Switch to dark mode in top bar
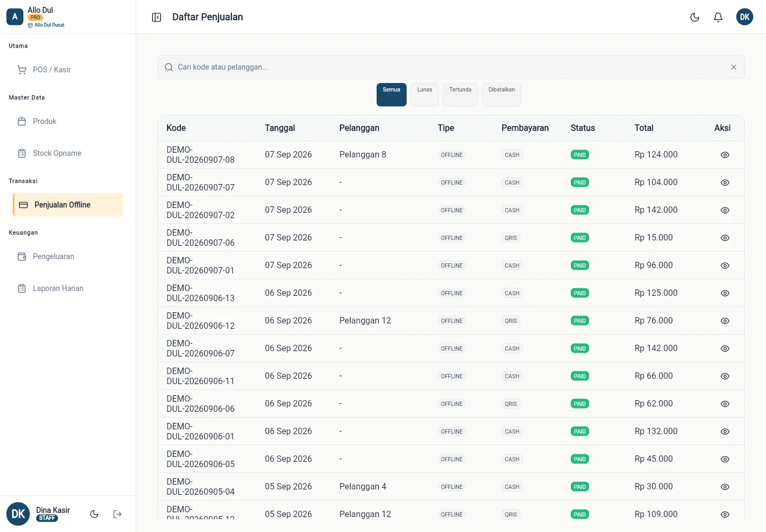The width and height of the screenshot is (766, 532). tap(695, 17)
